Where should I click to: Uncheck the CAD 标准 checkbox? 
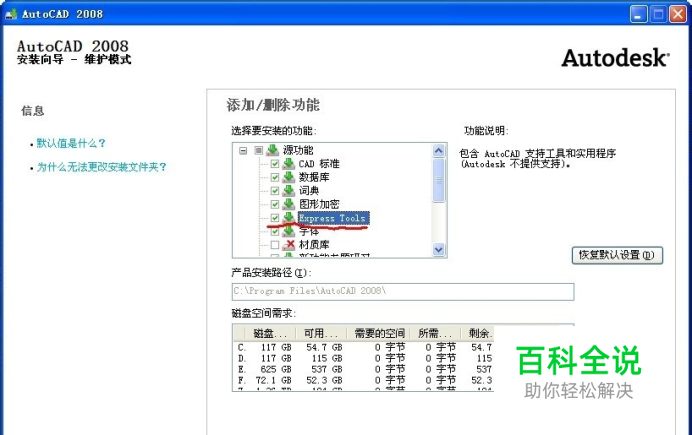click(275, 164)
